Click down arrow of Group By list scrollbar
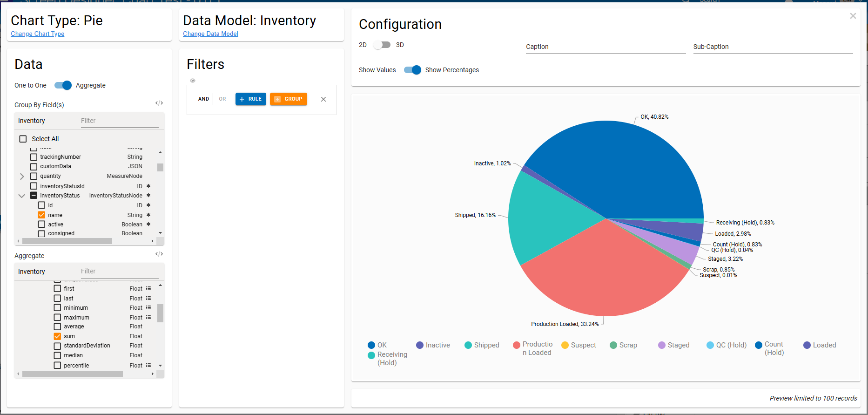The width and height of the screenshot is (868, 415). tap(160, 233)
